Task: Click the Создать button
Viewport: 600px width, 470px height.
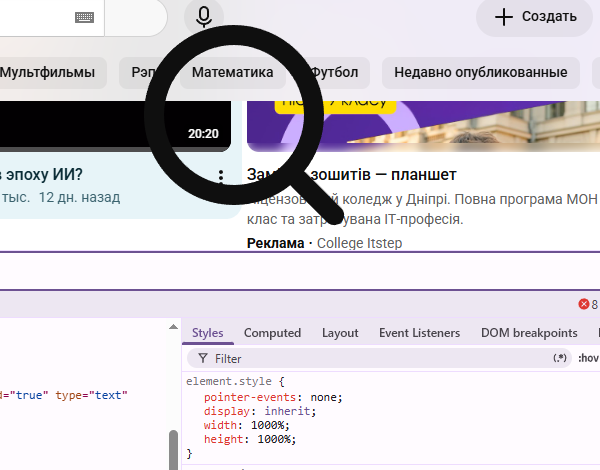Action: [535, 17]
